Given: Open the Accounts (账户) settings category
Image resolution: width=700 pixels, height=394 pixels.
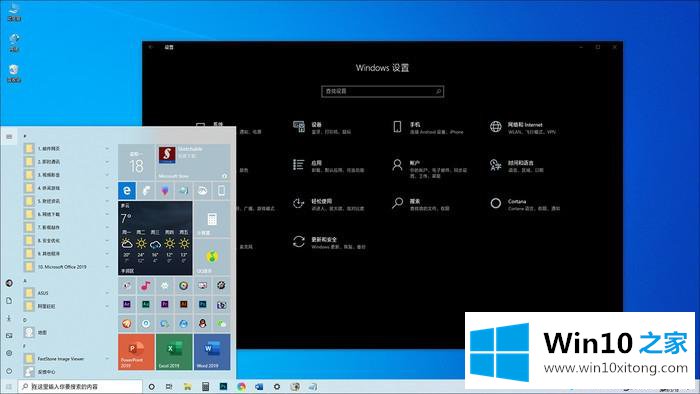Looking at the screenshot, I should point(429,169).
